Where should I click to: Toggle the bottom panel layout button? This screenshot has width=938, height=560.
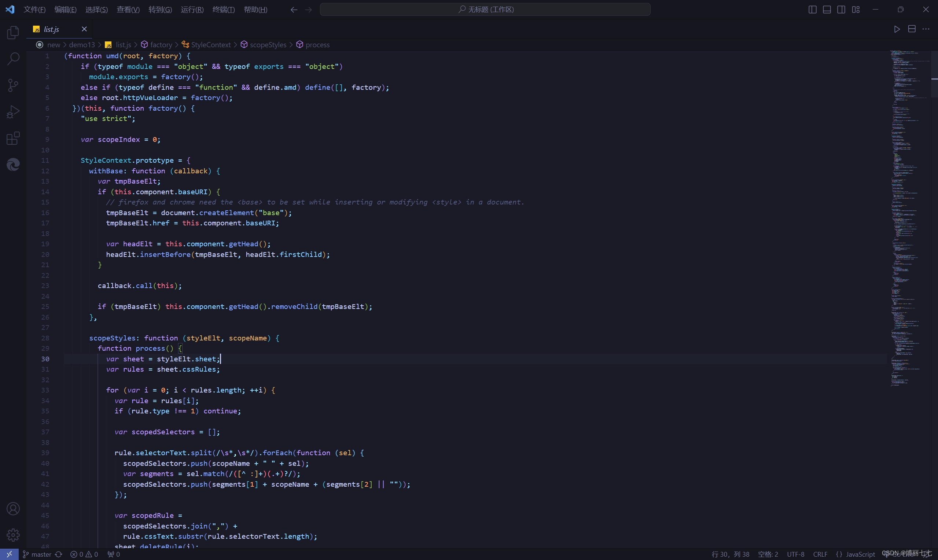[827, 10]
